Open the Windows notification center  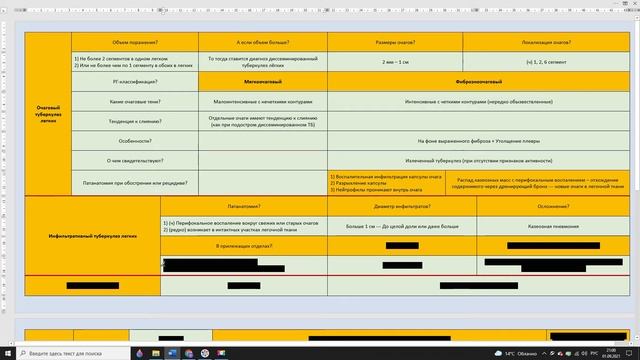tap(629, 353)
